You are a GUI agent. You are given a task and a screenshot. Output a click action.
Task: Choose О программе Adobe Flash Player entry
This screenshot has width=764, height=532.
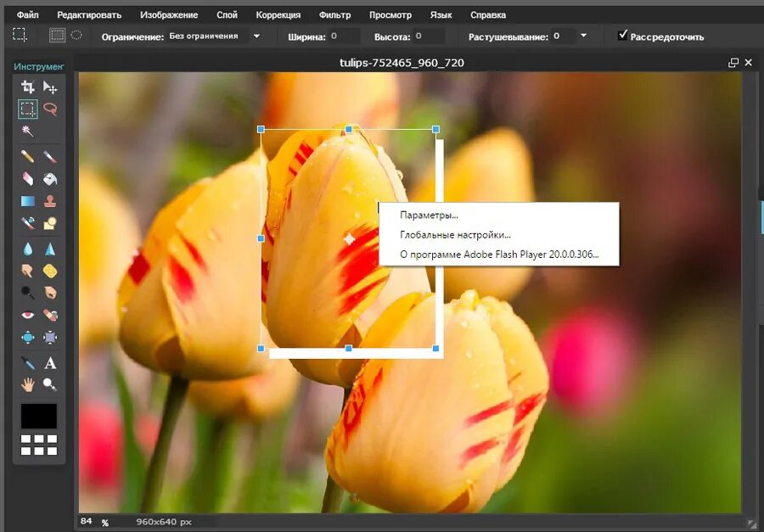(x=499, y=255)
